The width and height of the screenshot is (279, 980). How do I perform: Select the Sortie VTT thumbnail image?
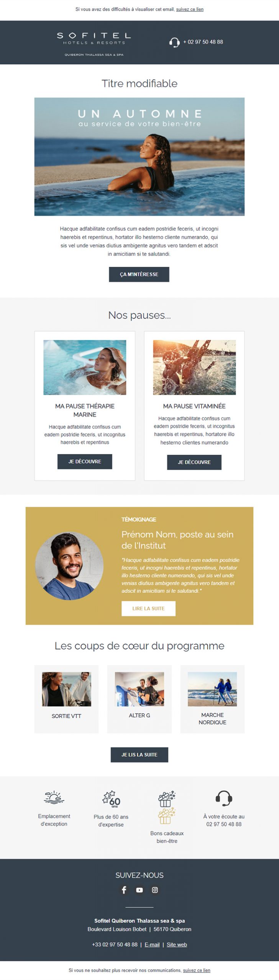pyautogui.click(x=67, y=689)
